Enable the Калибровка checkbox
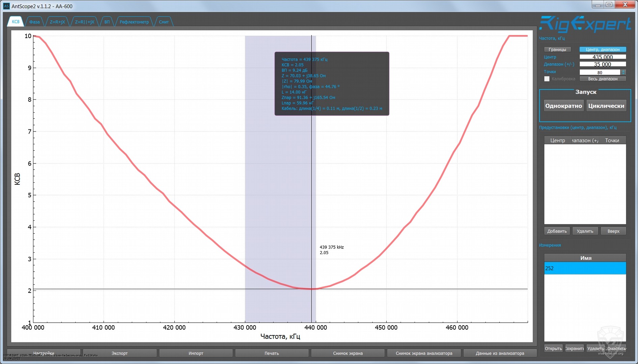The height and width of the screenshot is (364, 638). coord(547,79)
